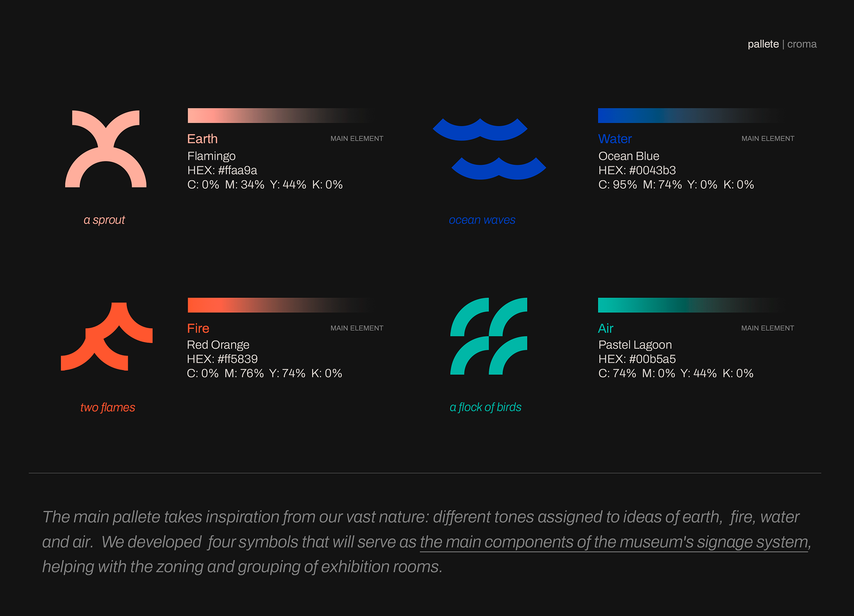Open the underlined museum's signage system text
This screenshot has height=616, width=854.
tap(614, 542)
